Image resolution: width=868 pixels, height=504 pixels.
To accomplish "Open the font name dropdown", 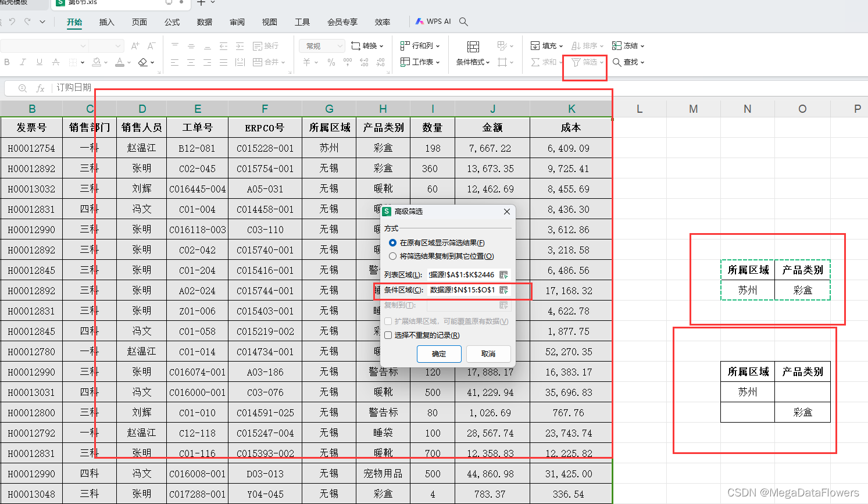I will click(83, 46).
